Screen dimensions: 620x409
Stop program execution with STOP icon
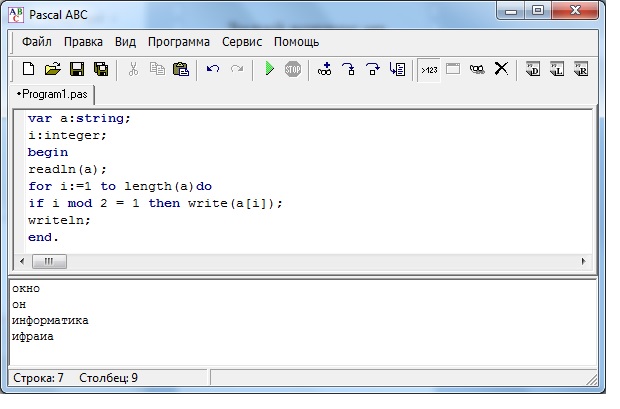pos(293,69)
